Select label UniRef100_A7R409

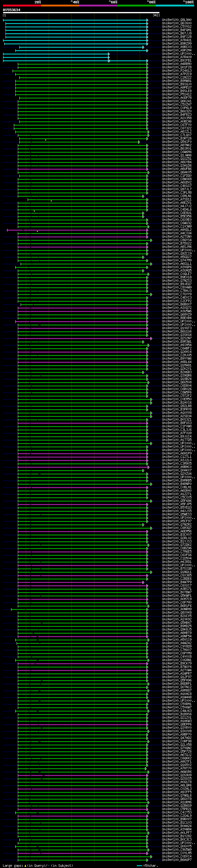176,57
